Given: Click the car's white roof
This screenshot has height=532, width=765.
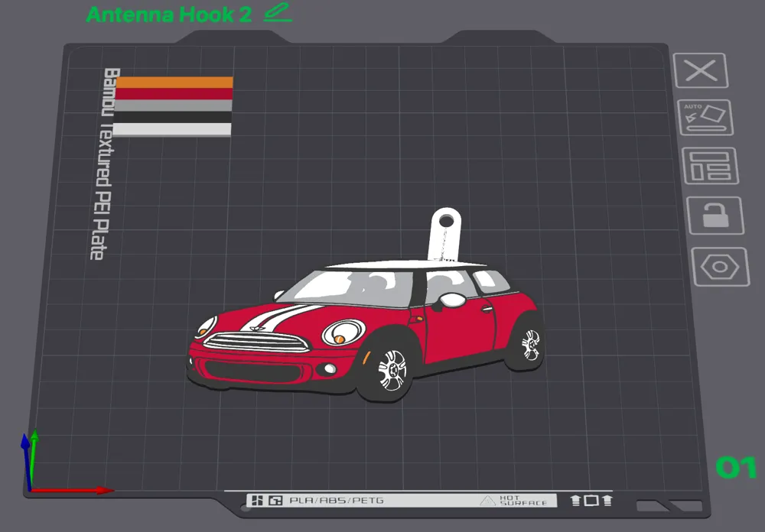Looking at the screenshot, I should [x=405, y=264].
